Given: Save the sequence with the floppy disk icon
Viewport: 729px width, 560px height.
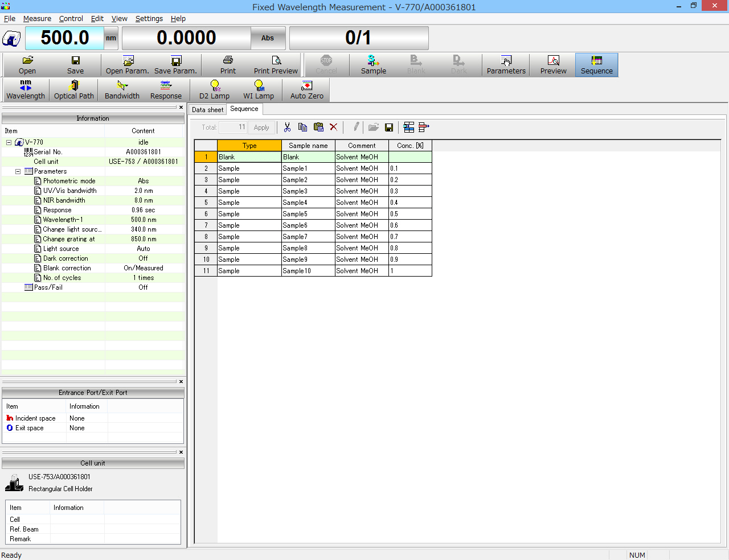Looking at the screenshot, I should (389, 127).
